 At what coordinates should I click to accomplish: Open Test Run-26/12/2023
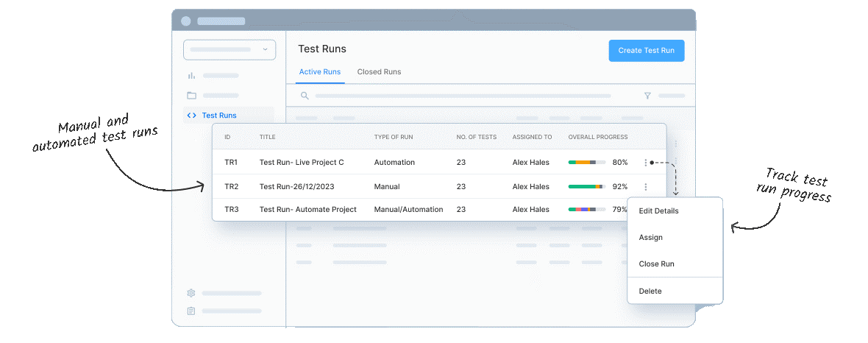296,187
